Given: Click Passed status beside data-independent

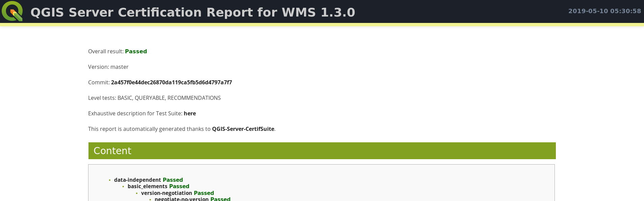Looking at the screenshot, I should click(x=173, y=180).
